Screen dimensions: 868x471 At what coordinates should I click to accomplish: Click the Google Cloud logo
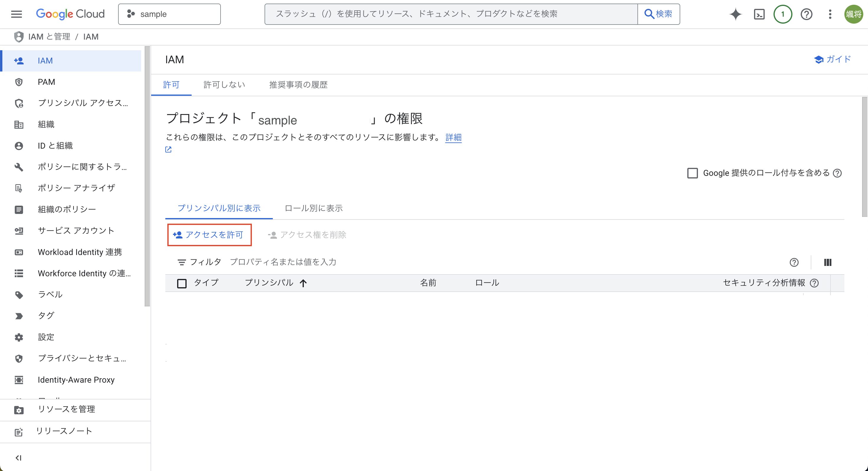coord(70,14)
